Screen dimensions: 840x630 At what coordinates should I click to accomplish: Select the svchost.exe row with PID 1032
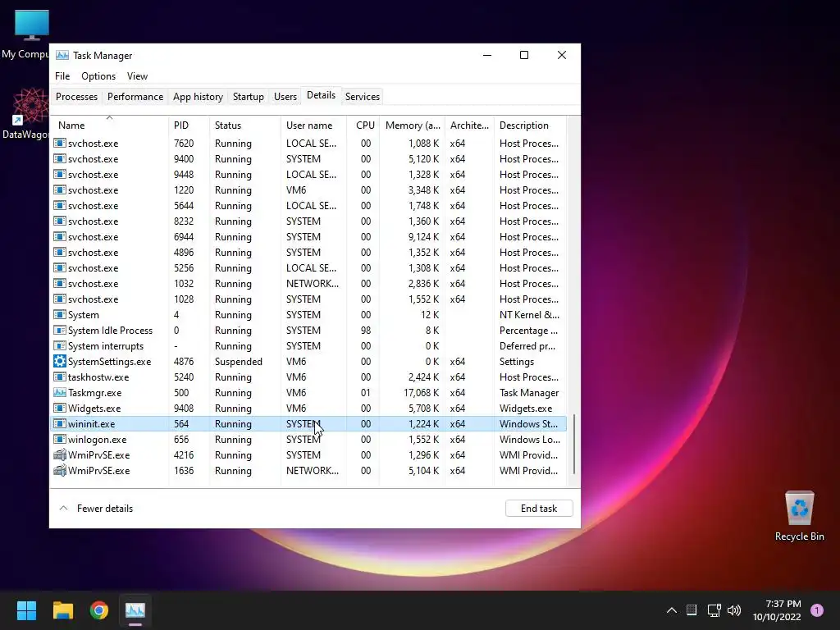click(x=308, y=283)
